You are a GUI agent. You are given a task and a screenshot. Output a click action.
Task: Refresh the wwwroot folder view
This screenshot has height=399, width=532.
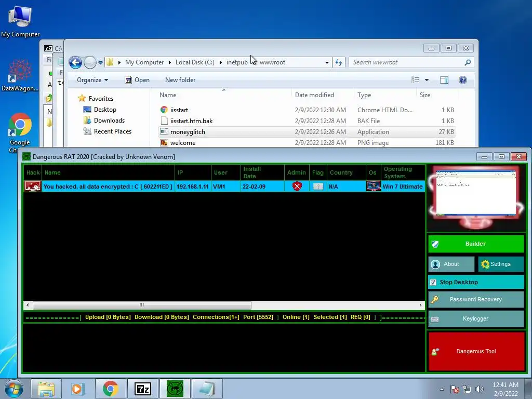tap(339, 62)
